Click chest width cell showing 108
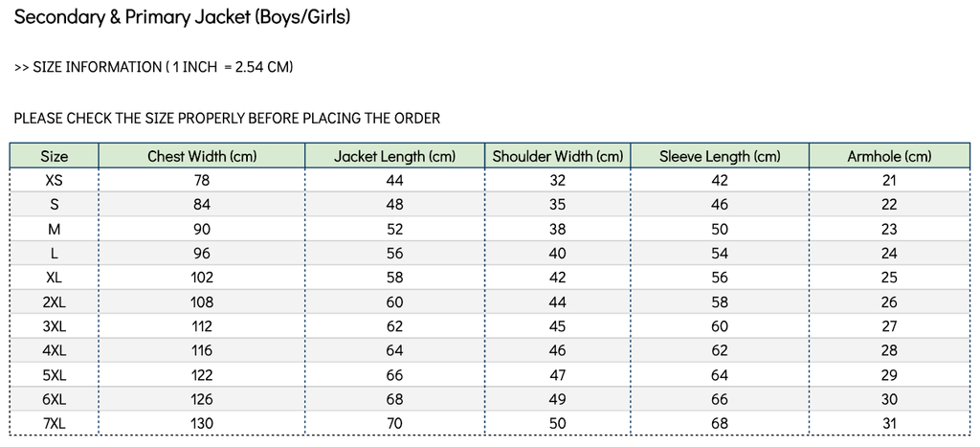The height and width of the screenshot is (447, 980). 202,302
